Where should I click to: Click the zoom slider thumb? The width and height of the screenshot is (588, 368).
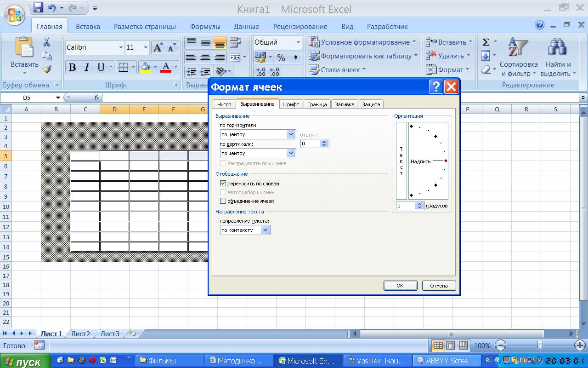[540, 345]
